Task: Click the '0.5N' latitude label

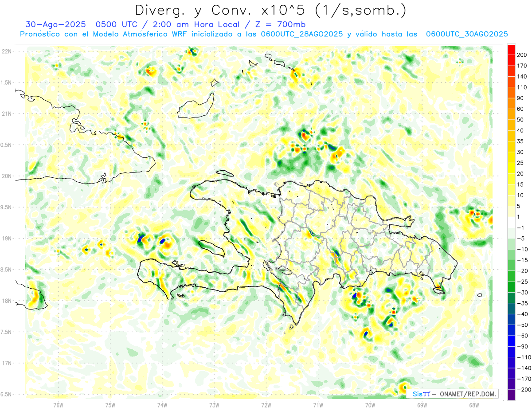Action: click(7, 145)
